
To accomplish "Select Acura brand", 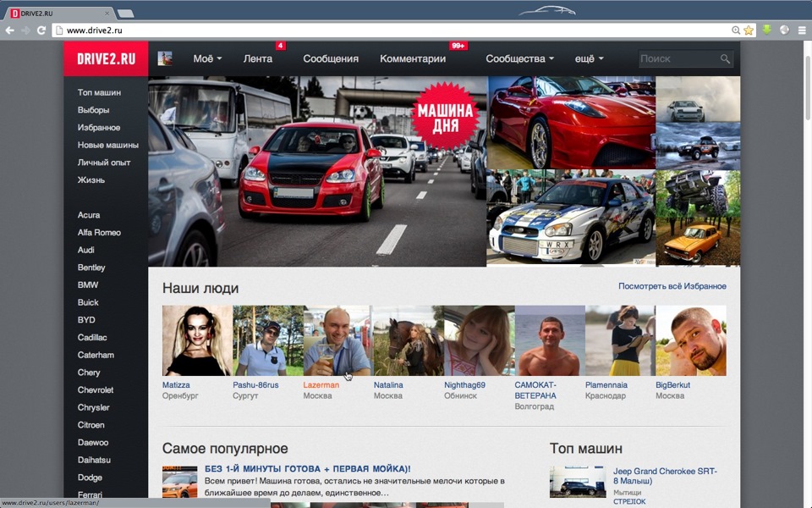I will (89, 214).
